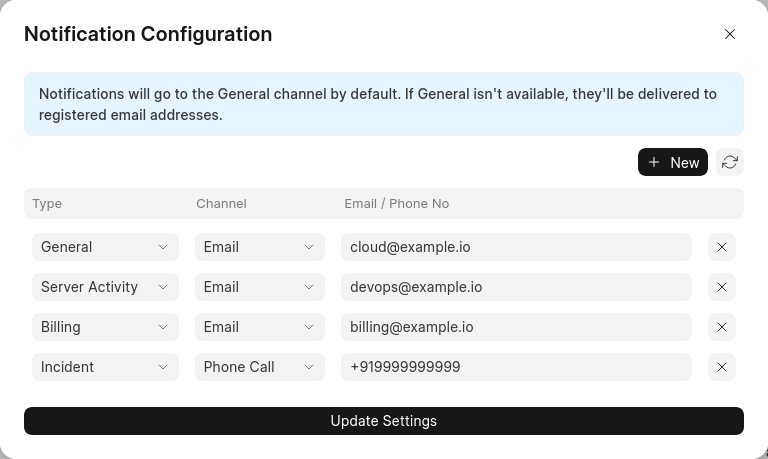
Task: Remove the Billing notification row
Action: (722, 327)
